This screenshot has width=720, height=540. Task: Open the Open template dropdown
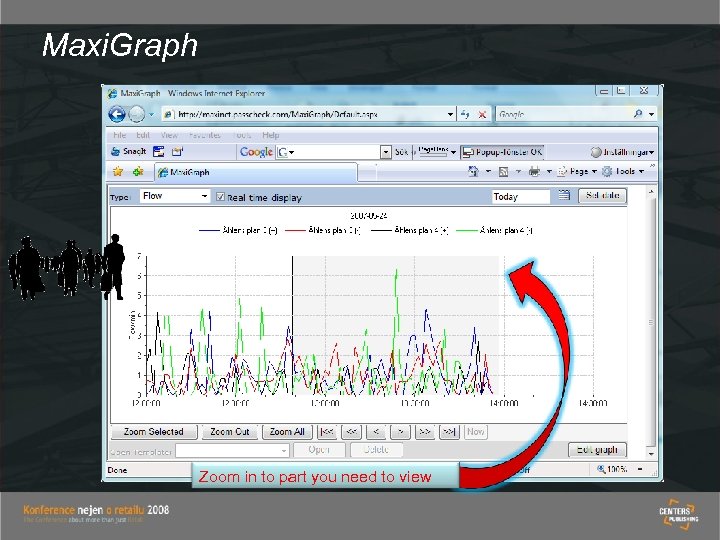click(232, 451)
